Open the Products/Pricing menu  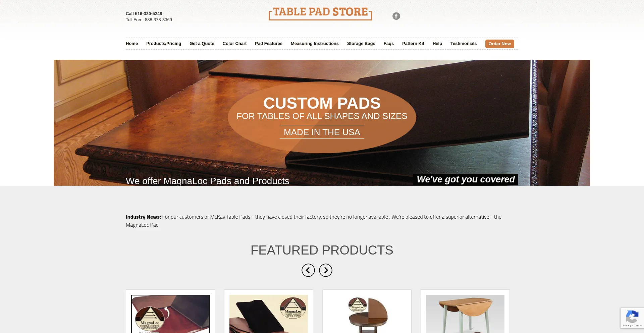(164, 44)
